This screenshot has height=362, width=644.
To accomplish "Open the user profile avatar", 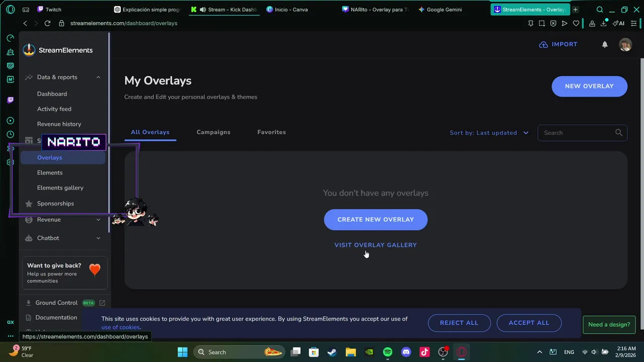I will point(625,45).
